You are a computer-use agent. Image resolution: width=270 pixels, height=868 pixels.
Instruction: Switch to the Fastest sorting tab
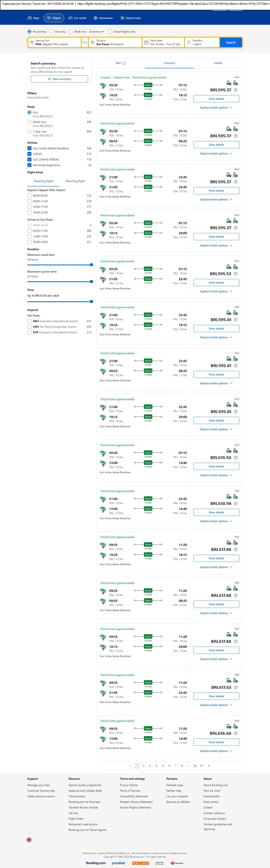[218, 63]
